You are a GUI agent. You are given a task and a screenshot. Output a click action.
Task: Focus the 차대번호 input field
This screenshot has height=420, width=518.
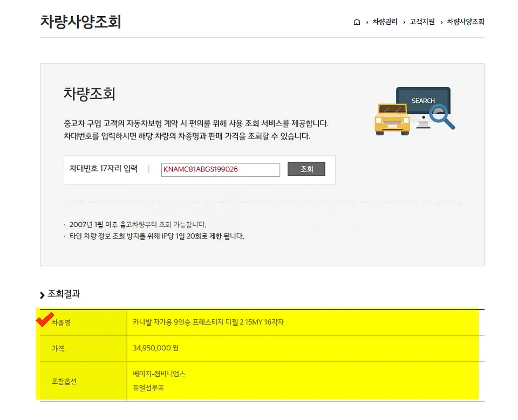coord(220,169)
